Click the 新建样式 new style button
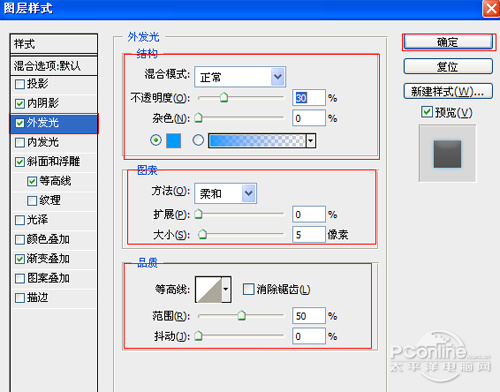 tap(448, 91)
